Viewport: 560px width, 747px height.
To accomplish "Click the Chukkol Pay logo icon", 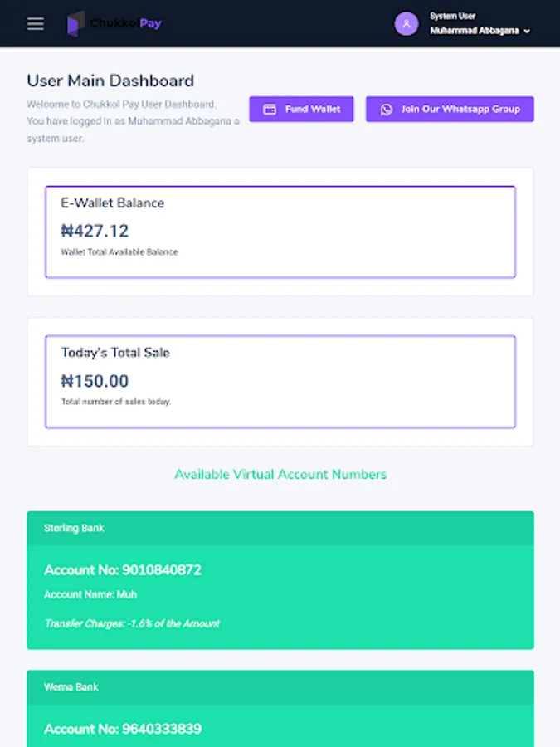I will click(76, 23).
